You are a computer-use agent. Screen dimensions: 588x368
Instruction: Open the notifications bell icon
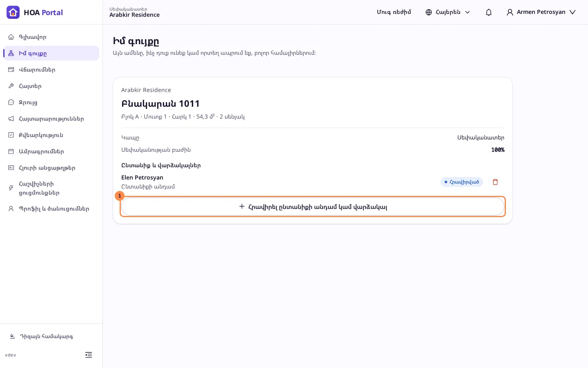point(489,12)
